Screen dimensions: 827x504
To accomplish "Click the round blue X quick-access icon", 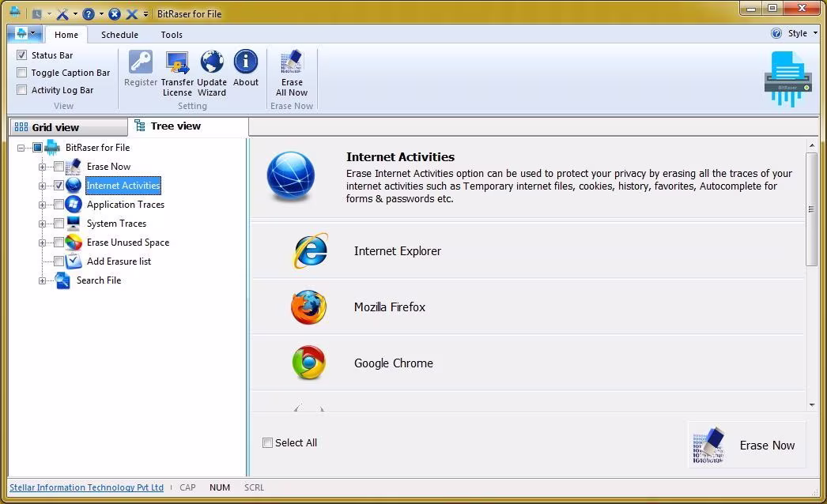I will pos(115,14).
